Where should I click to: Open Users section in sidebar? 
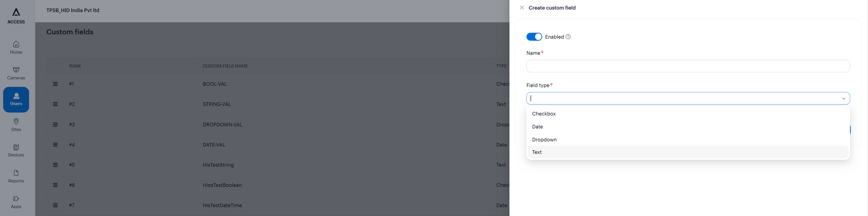(16, 100)
